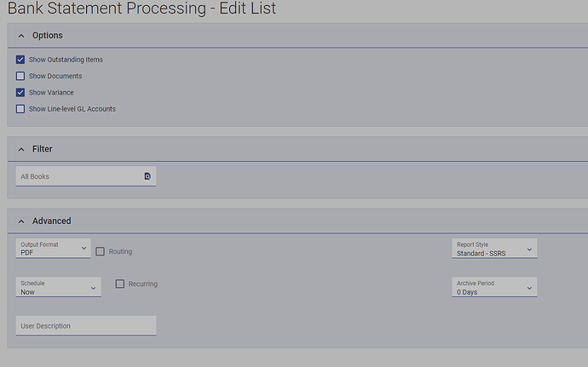This screenshot has width=588, height=367.
Task: Open the Output Format dropdown
Action: [x=53, y=249]
